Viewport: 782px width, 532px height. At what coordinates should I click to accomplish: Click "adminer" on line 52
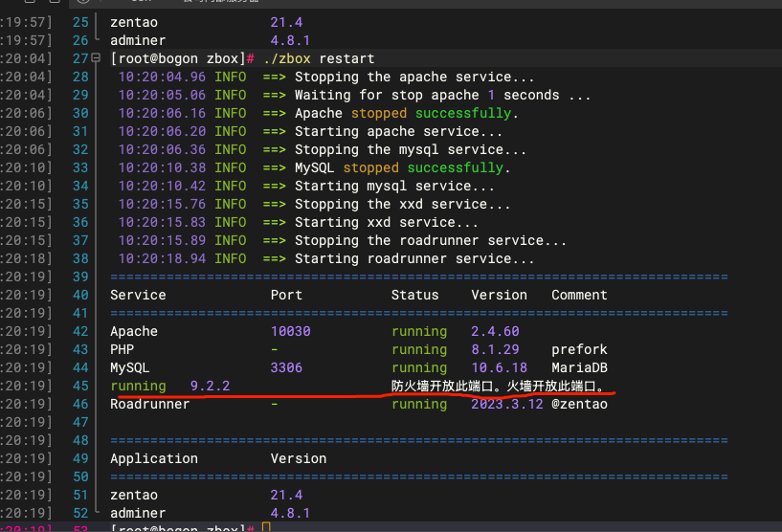[138, 513]
